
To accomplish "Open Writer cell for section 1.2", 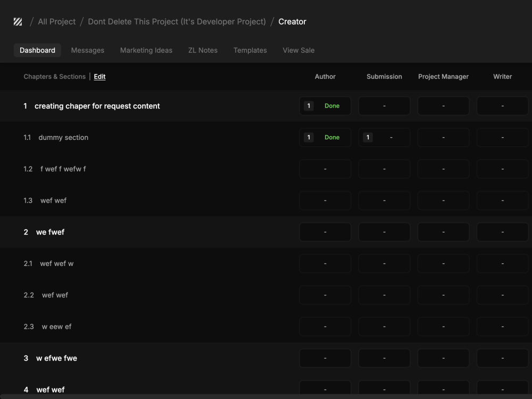I will point(503,169).
